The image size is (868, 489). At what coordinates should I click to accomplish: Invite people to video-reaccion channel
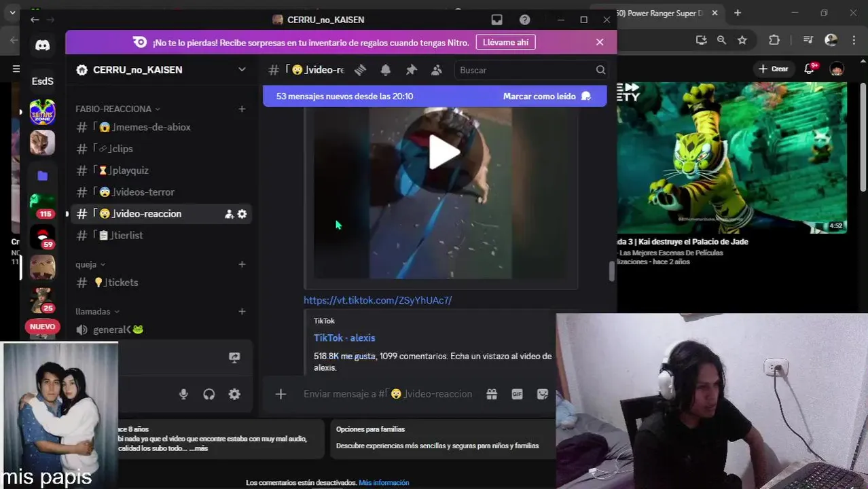click(229, 214)
